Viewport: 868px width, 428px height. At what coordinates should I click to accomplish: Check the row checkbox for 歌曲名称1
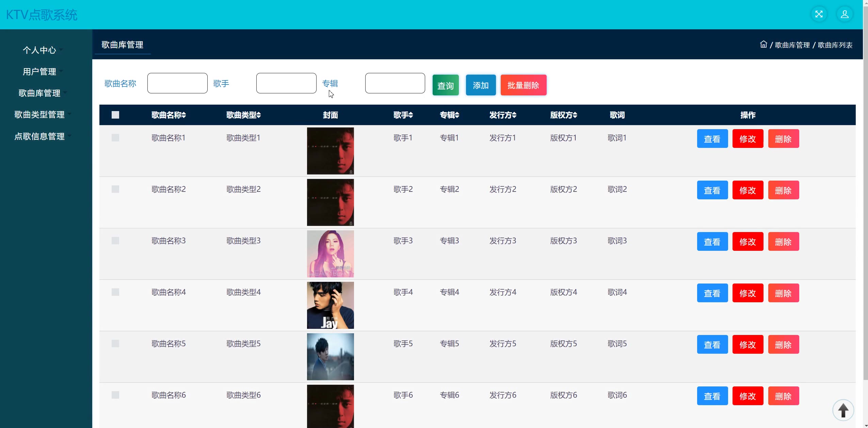[115, 138]
